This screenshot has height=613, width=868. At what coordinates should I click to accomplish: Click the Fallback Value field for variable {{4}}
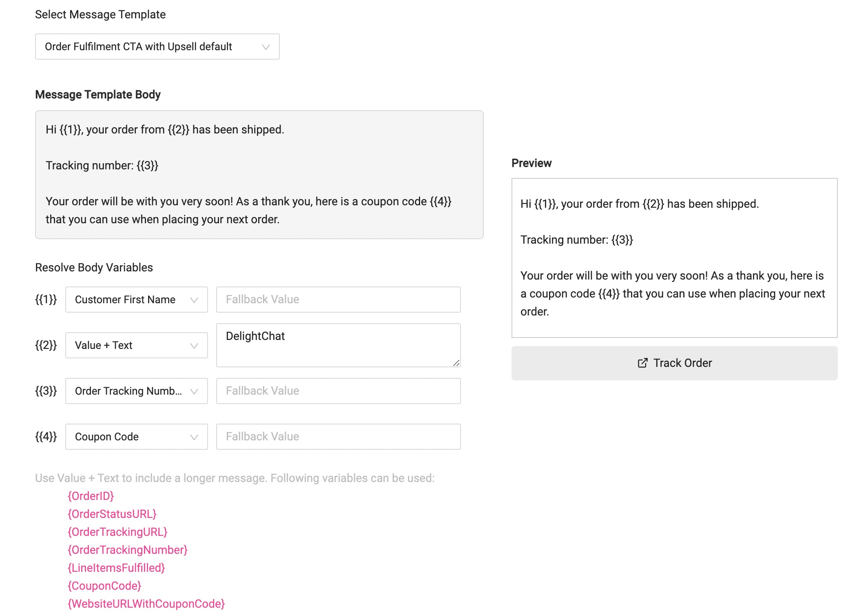(x=338, y=437)
